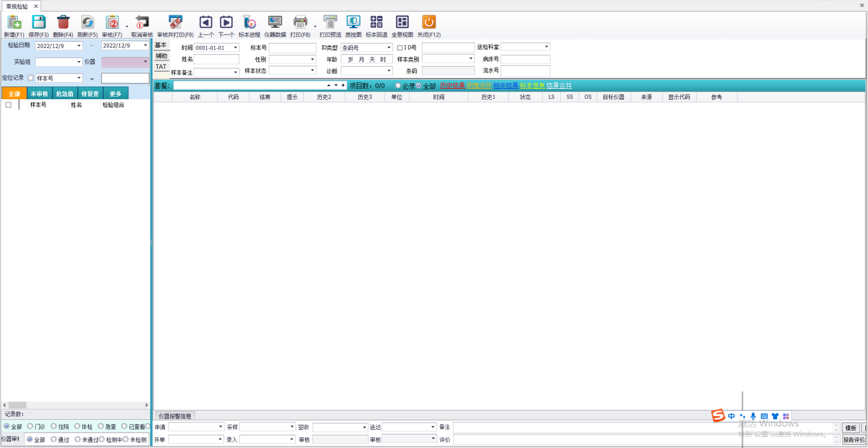Screen dimensions: 868x448
Task: Click the 报告评价 button
Action: pos(854,440)
